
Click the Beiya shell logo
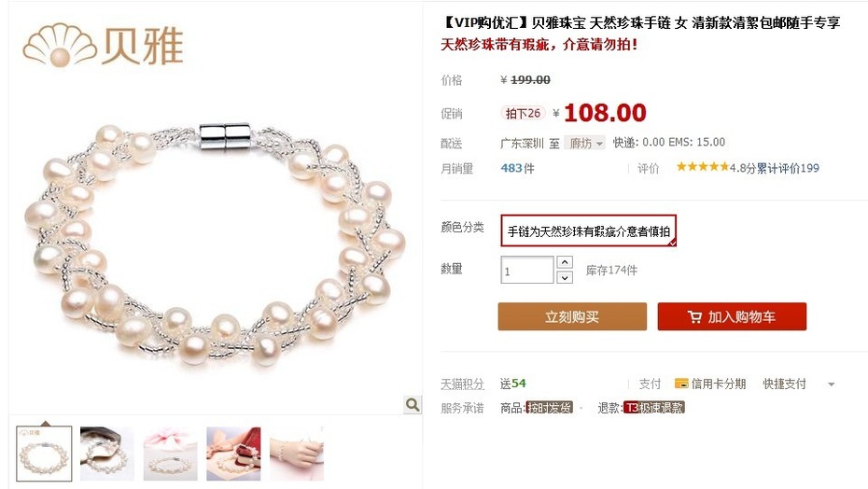coord(103,45)
